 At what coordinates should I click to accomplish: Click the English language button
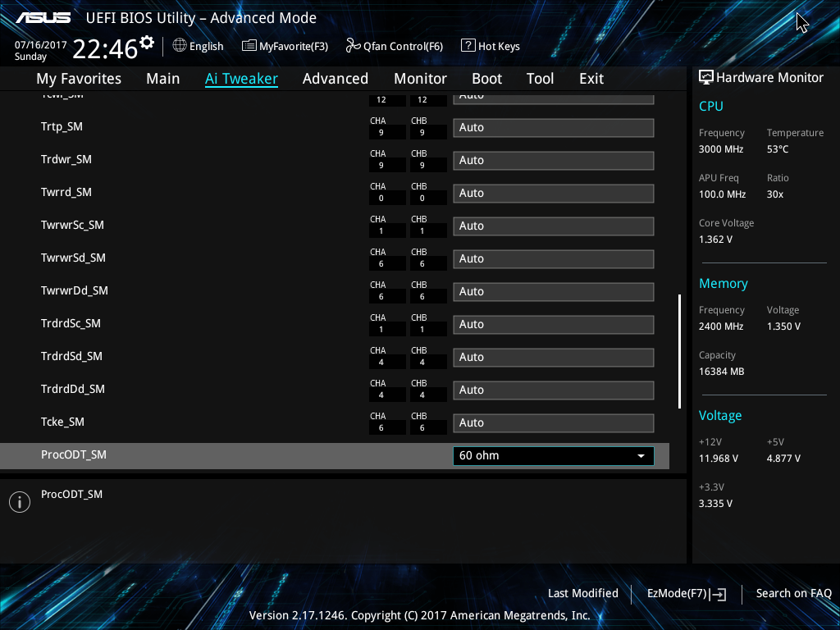[x=199, y=46]
